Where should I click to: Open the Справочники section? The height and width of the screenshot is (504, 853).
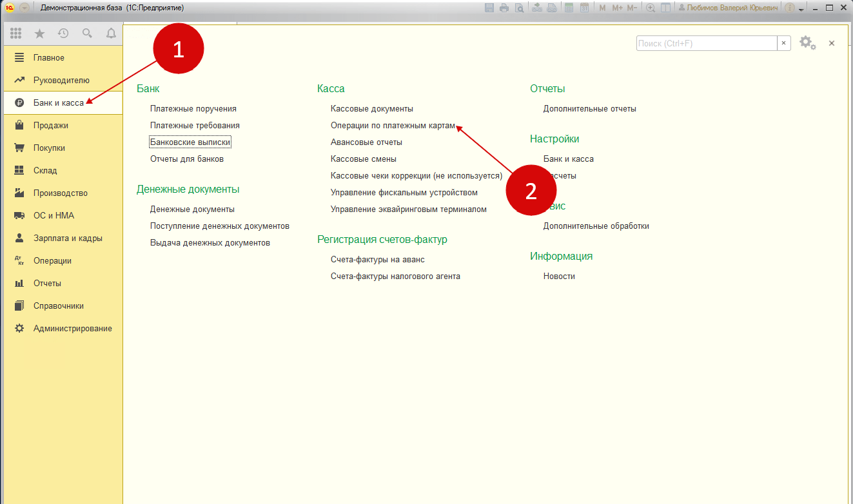tap(63, 306)
